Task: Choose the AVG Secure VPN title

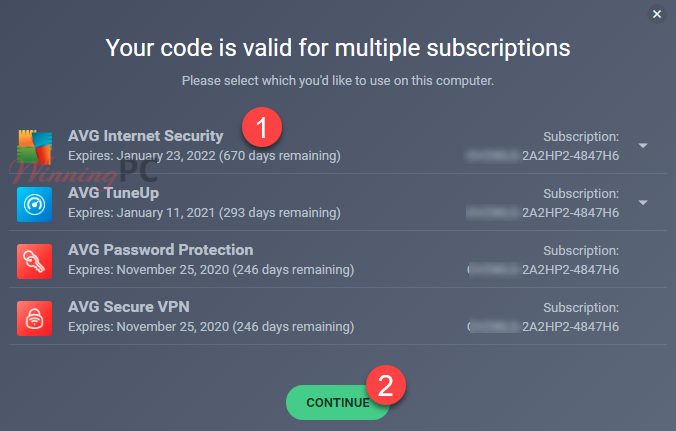Action: click(x=128, y=306)
